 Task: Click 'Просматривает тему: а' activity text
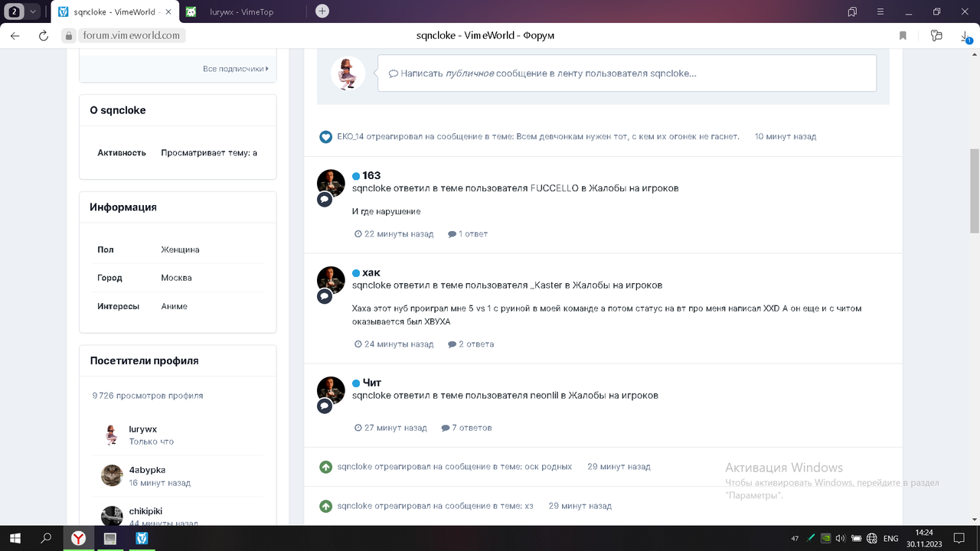[209, 153]
